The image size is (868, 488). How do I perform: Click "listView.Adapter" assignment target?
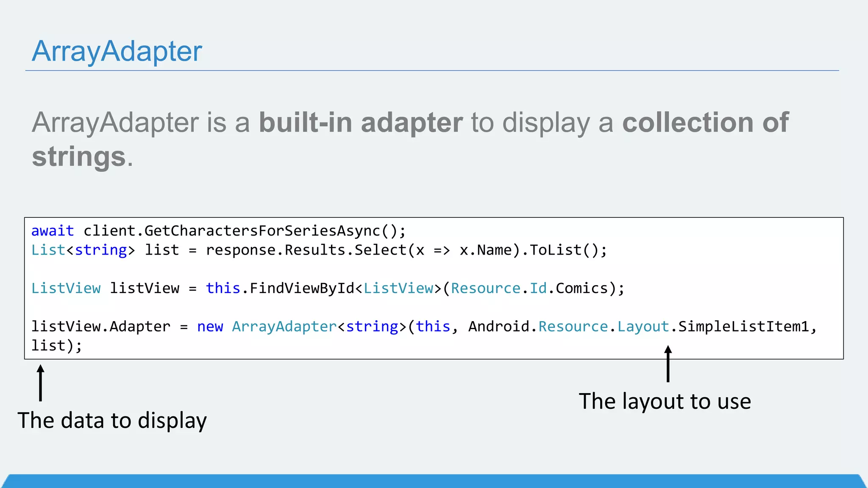pyautogui.click(x=101, y=327)
